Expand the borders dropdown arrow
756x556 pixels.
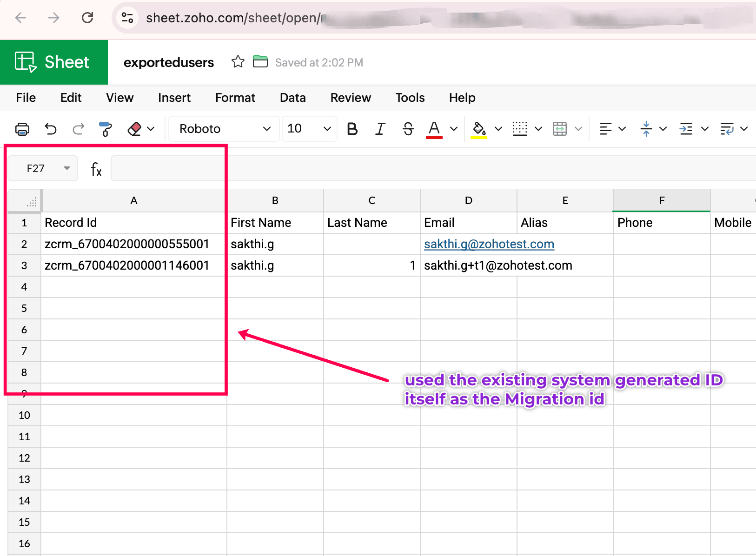click(x=538, y=129)
